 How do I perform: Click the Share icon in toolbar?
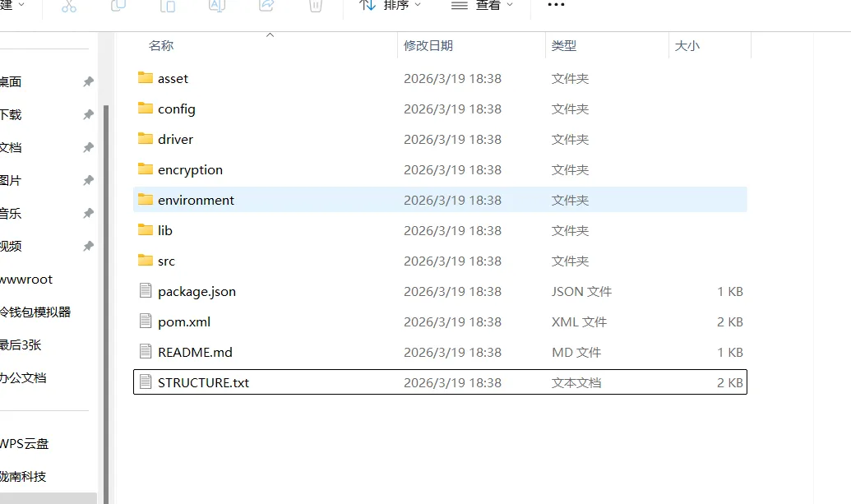point(266,6)
